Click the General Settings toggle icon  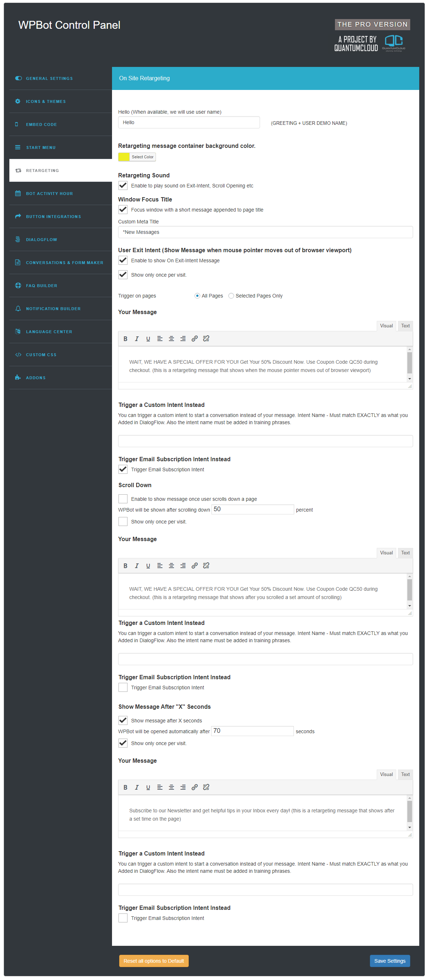point(18,79)
